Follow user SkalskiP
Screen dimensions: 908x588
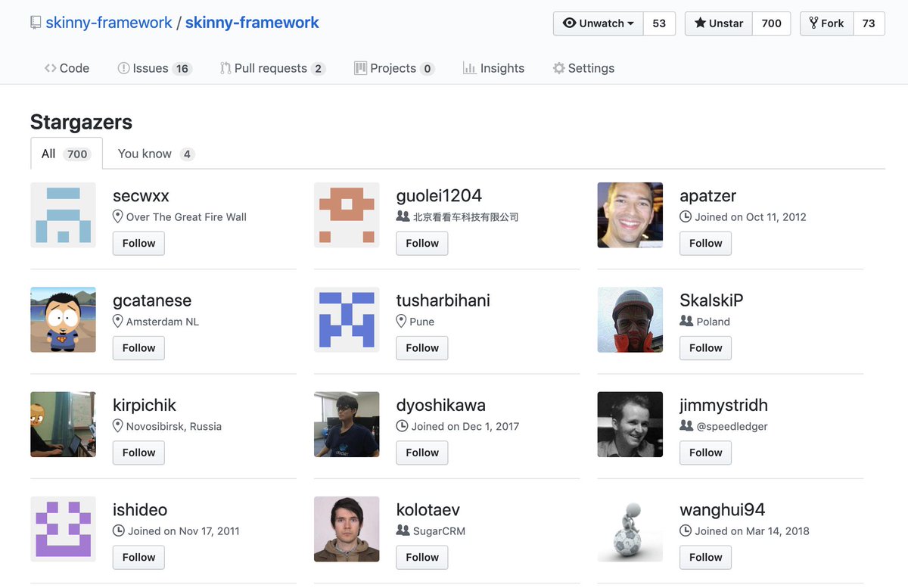tap(706, 347)
